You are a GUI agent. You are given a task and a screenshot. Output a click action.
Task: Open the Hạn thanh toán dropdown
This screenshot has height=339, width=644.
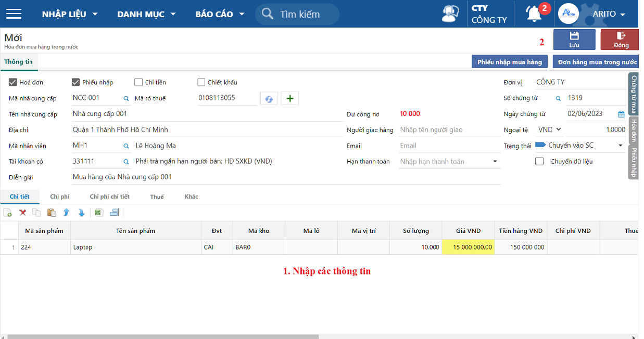pyautogui.click(x=495, y=162)
